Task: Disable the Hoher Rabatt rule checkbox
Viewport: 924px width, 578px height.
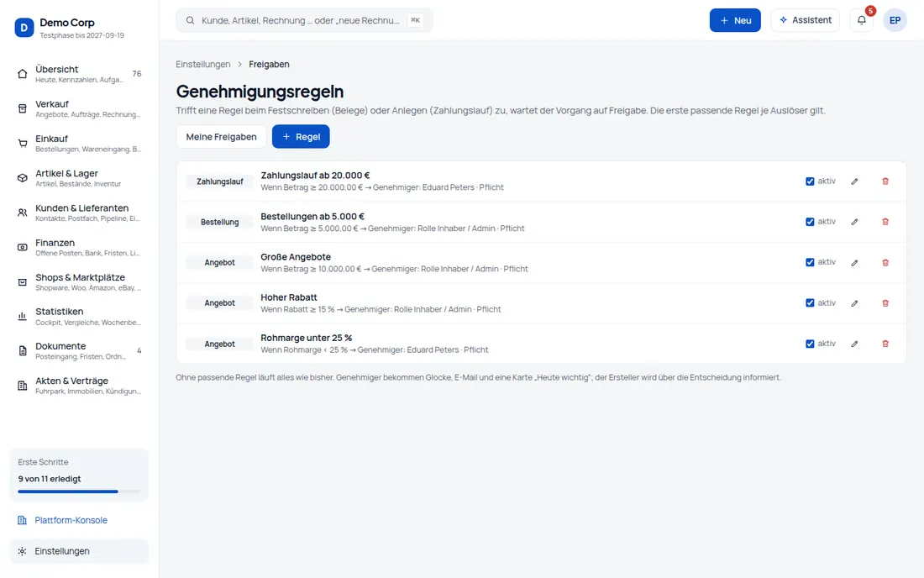Action: 810,302
